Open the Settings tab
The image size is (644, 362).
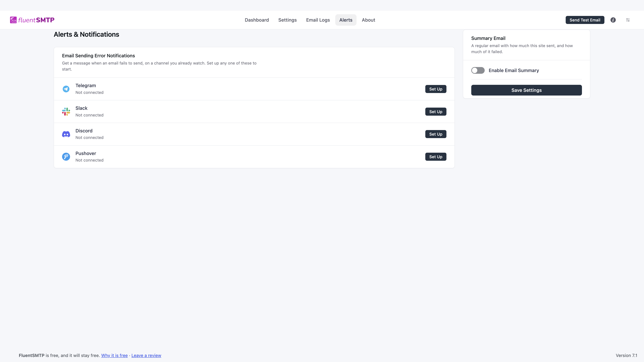point(287,20)
